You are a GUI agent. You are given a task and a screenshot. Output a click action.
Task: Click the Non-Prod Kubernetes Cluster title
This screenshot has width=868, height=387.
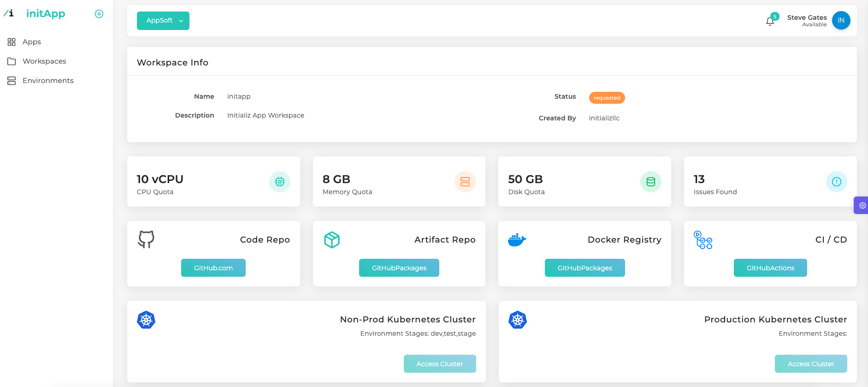point(408,320)
